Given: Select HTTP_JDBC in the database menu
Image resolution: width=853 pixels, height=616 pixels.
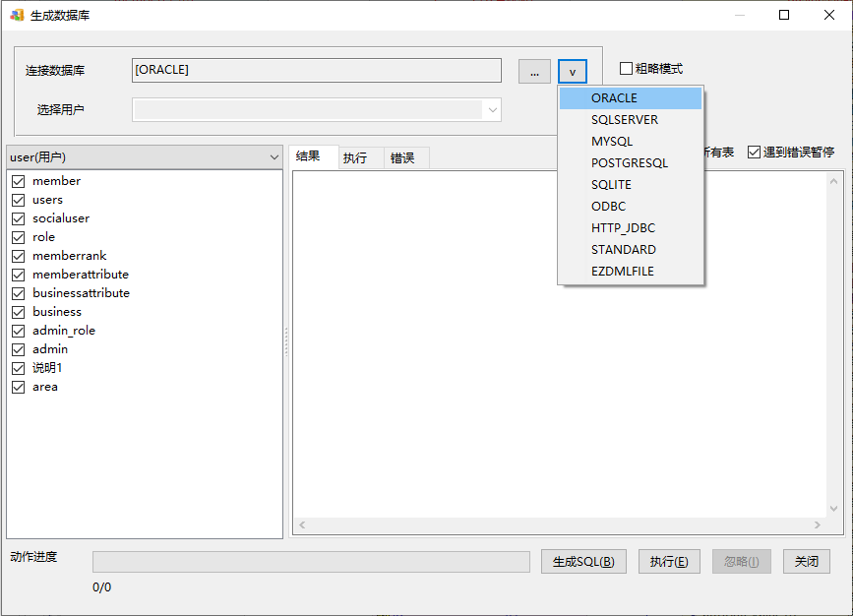Looking at the screenshot, I should (631, 228).
